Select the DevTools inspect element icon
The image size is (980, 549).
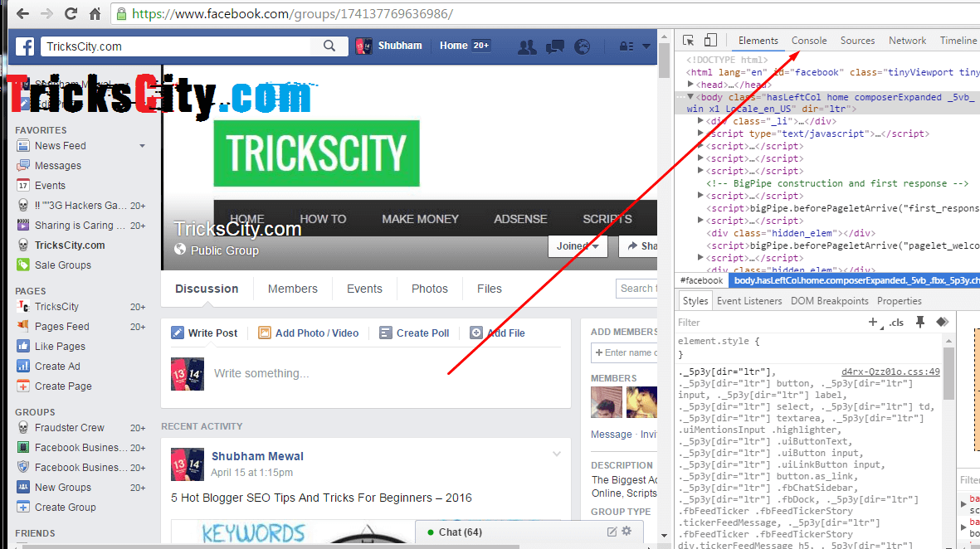tap(688, 41)
